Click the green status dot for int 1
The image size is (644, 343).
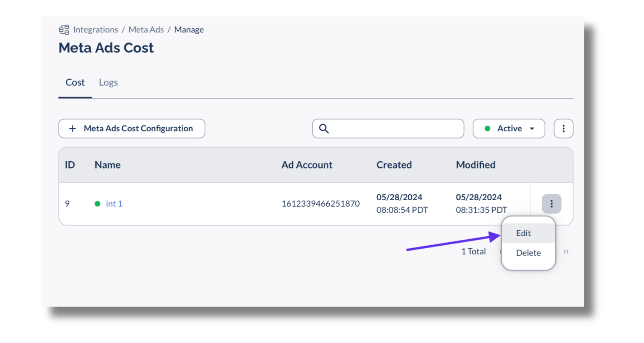tap(97, 204)
